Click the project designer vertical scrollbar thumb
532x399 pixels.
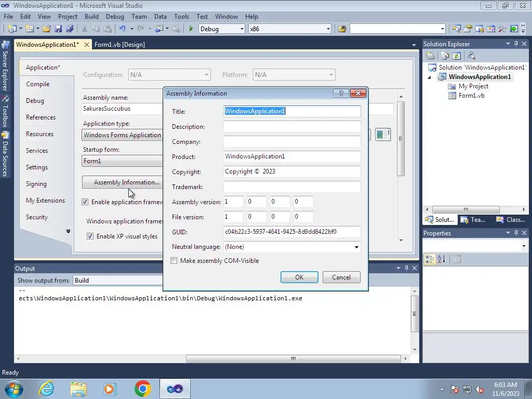pyautogui.click(x=401, y=138)
